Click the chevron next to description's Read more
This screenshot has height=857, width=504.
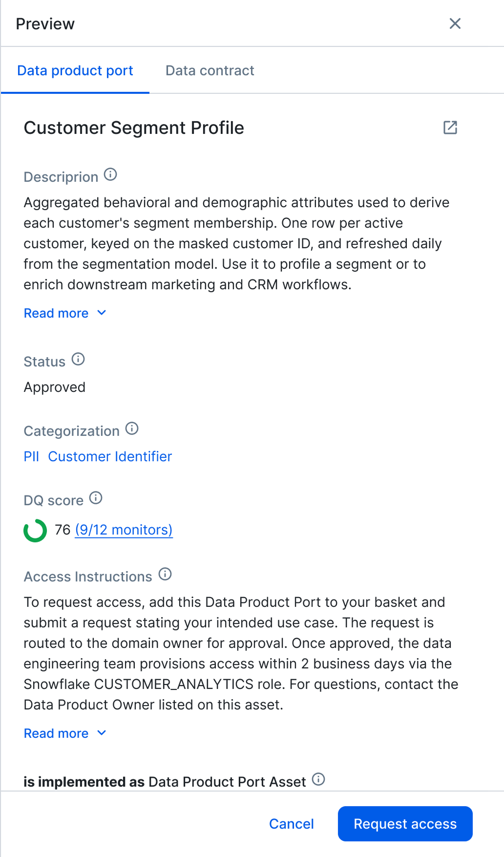(102, 313)
